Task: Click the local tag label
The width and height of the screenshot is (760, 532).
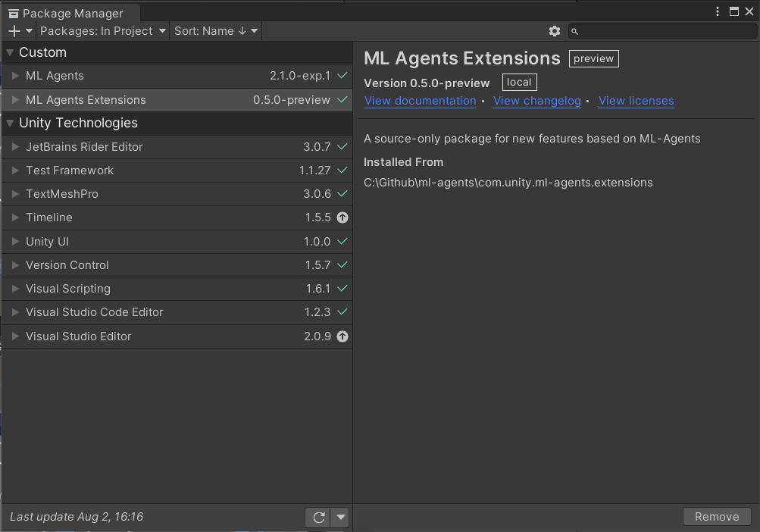Action: tap(520, 83)
